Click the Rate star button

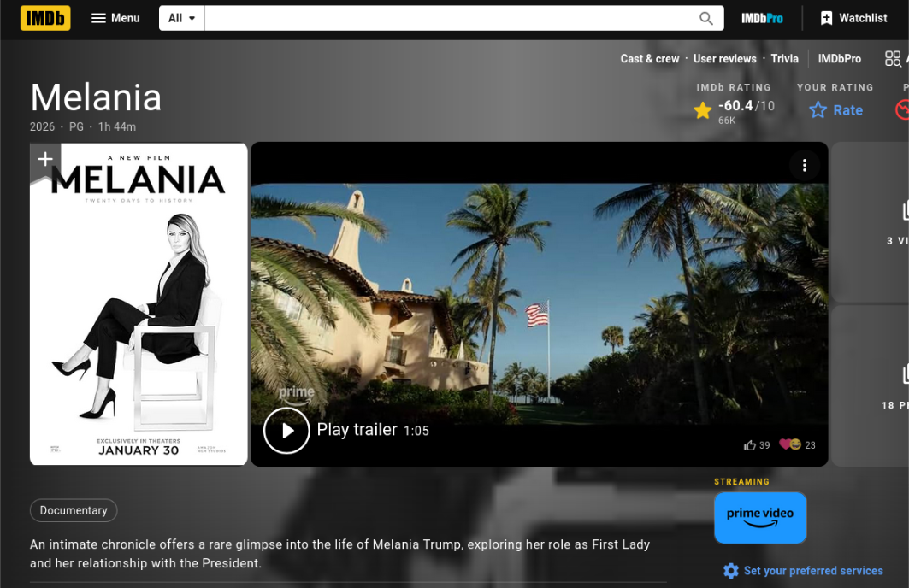(x=835, y=110)
